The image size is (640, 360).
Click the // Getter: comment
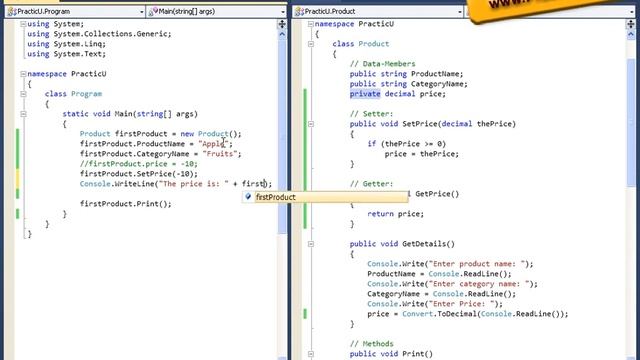[371, 184]
